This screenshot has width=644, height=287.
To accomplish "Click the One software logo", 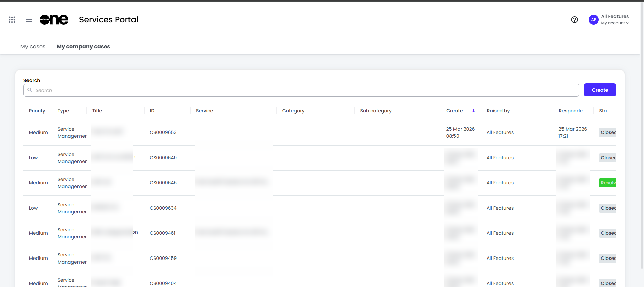I will coord(54,20).
